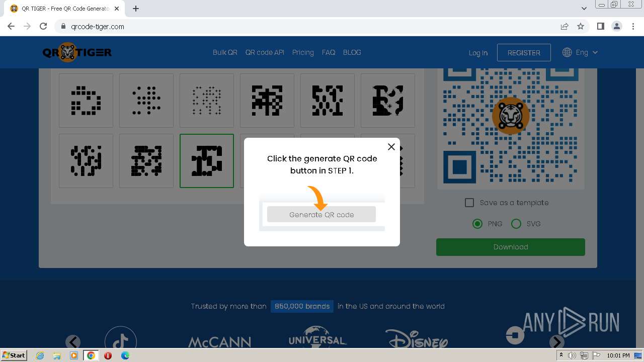Open the BLOG page

point(352,52)
